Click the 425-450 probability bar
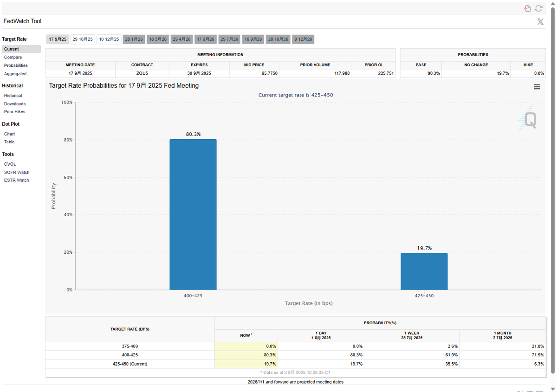This screenshot has height=392, width=557. (x=424, y=271)
